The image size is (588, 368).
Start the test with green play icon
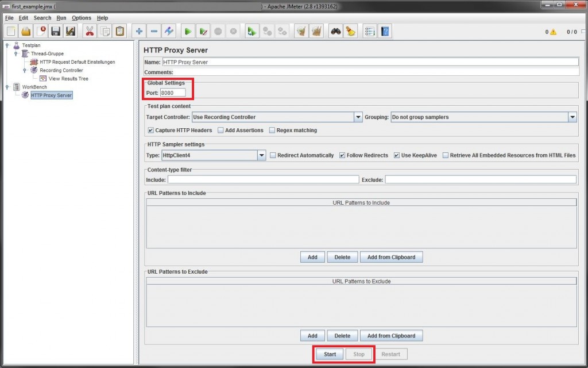point(188,31)
